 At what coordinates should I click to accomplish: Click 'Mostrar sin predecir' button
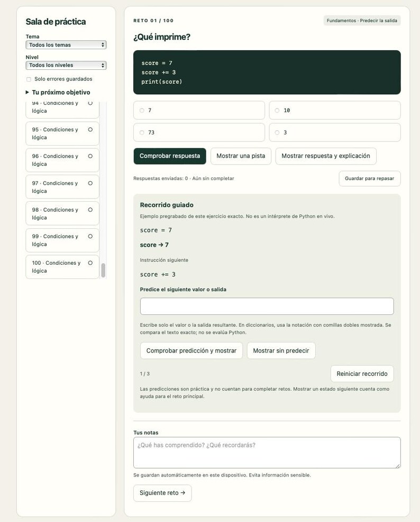[281, 350]
